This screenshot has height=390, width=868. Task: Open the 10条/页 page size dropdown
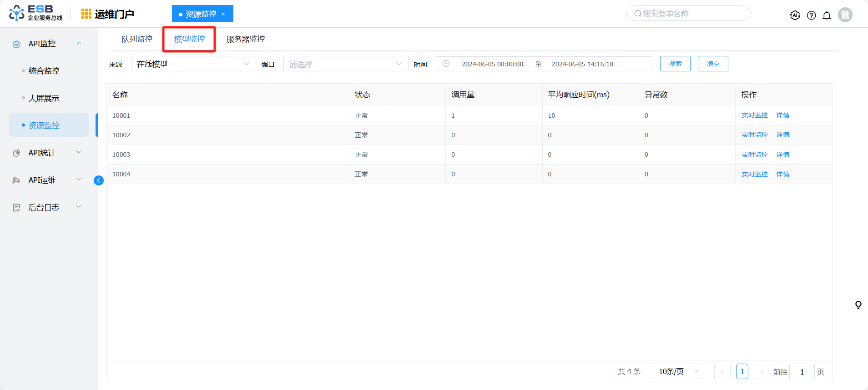(676, 371)
